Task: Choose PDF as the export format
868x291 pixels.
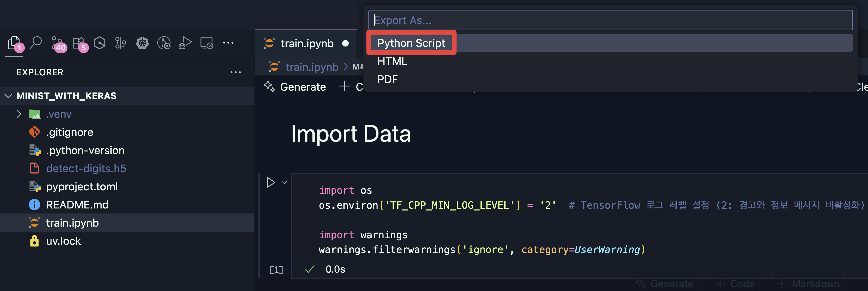Action: 387,80
